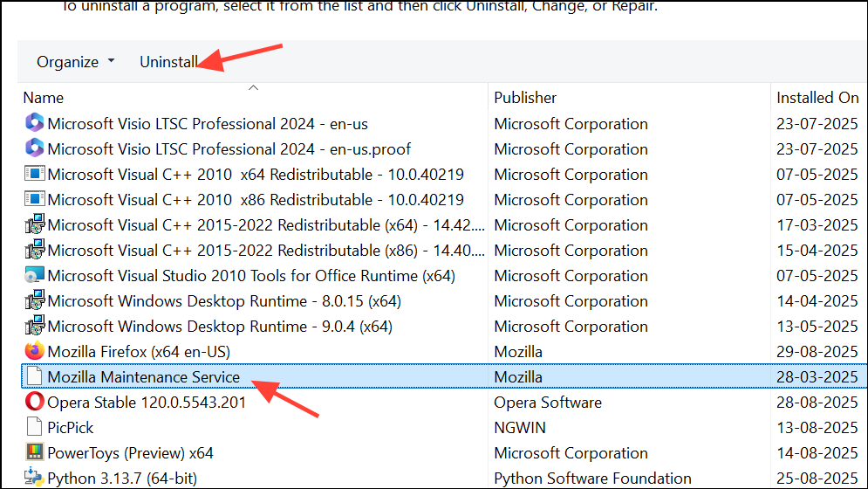Sort by Installed On column header
The image size is (868, 489).
[817, 98]
